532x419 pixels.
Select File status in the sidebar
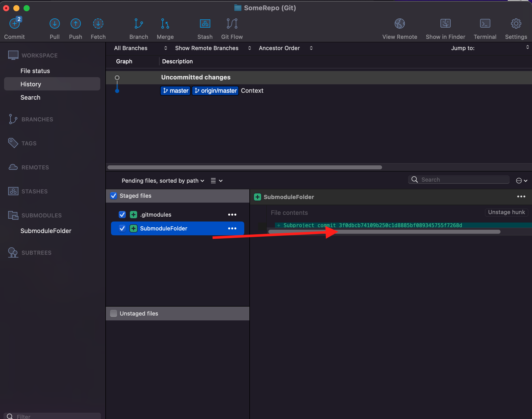tap(35, 71)
